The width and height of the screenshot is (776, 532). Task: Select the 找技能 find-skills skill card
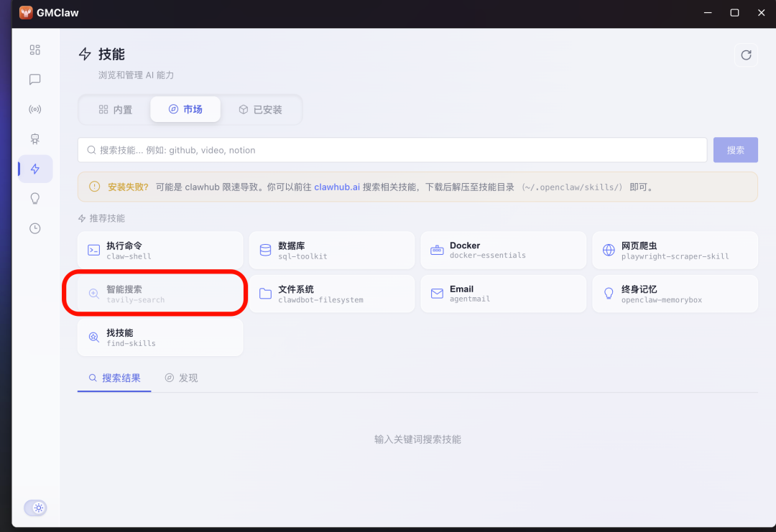coord(160,337)
